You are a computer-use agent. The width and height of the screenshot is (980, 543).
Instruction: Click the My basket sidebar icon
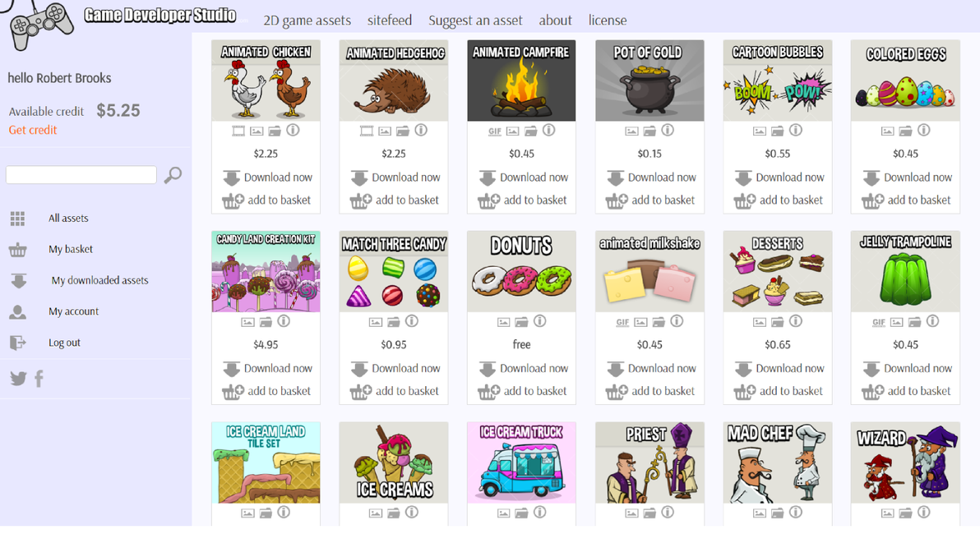[17, 250]
